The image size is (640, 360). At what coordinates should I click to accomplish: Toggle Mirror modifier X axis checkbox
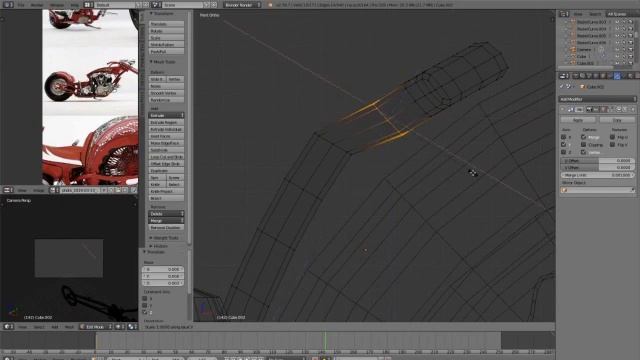563,137
